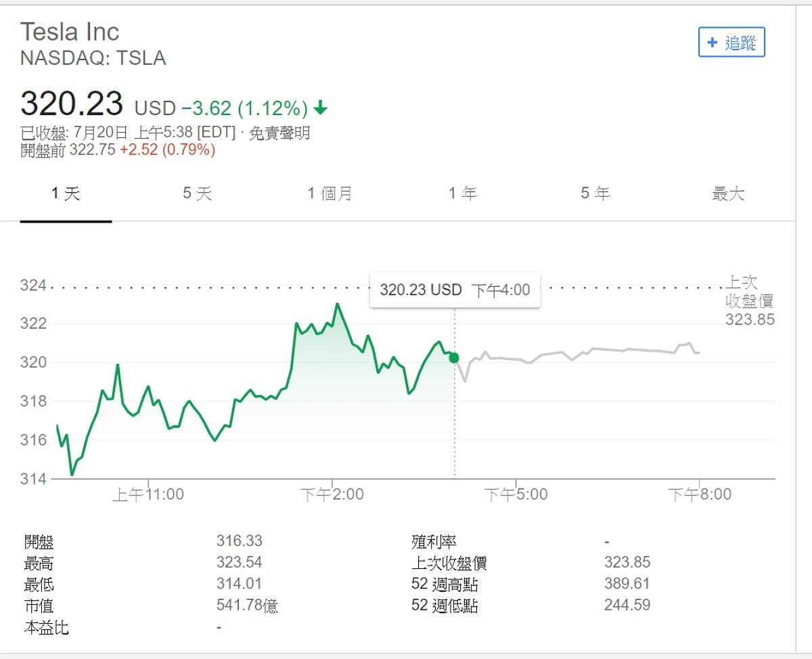The height and width of the screenshot is (659, 812).
Task: Click the green dot marker on chart
Action: pyautogui.click(x=453, y=357)
